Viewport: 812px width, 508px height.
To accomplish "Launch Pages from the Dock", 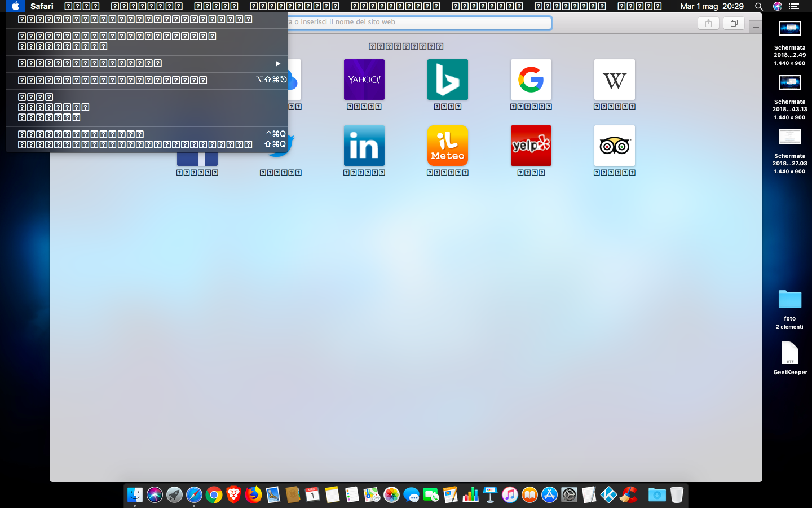I will (x=451, y=495).
